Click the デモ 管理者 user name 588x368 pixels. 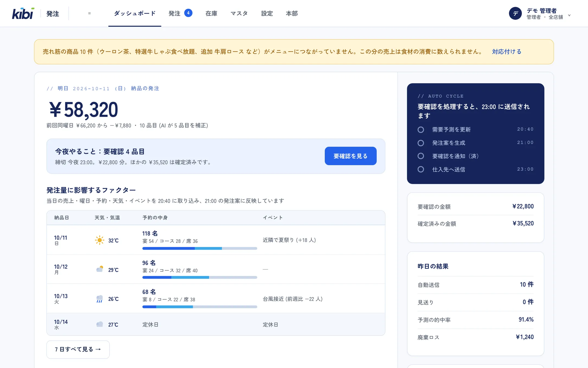tap(542, 11)
